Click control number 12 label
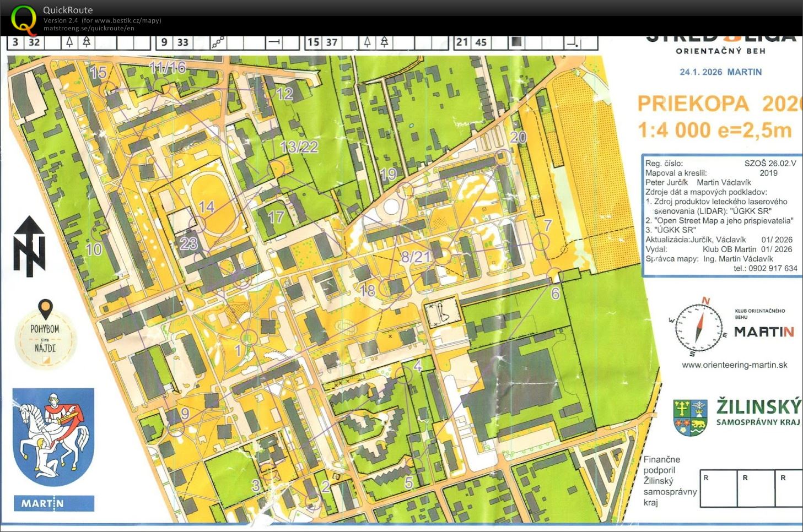The image size is (803, 532). click(x=284, y=94)
